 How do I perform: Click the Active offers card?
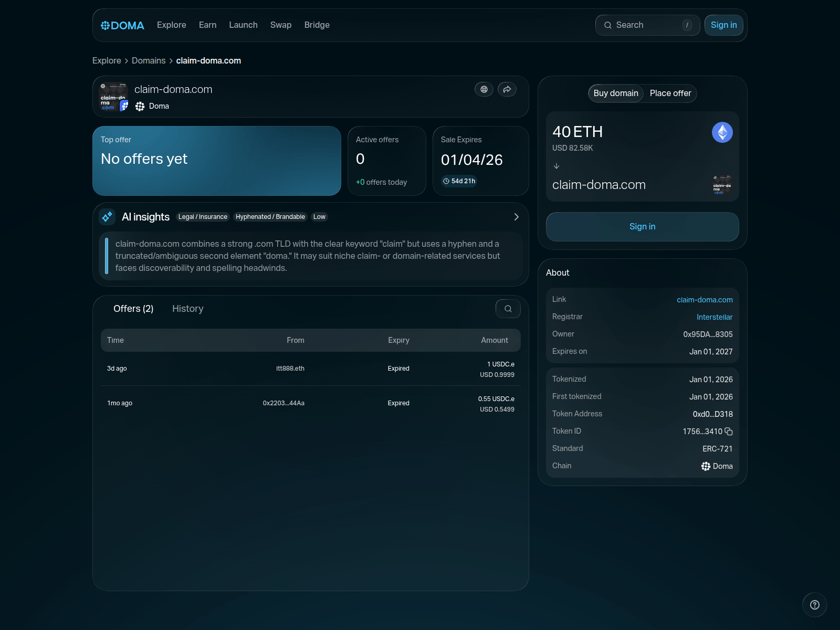[x=387, y=161]
